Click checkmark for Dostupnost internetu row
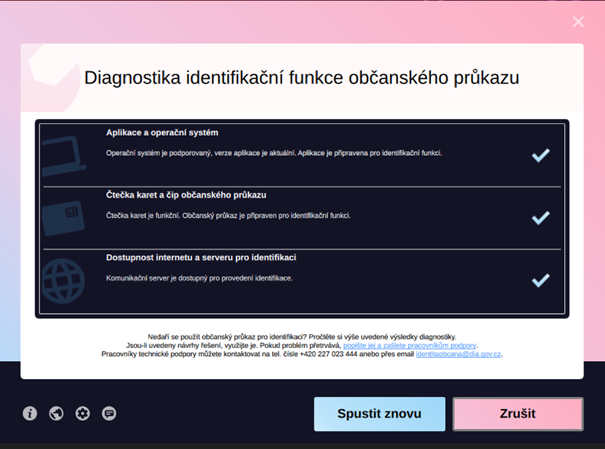 click(x=541, y=280)
